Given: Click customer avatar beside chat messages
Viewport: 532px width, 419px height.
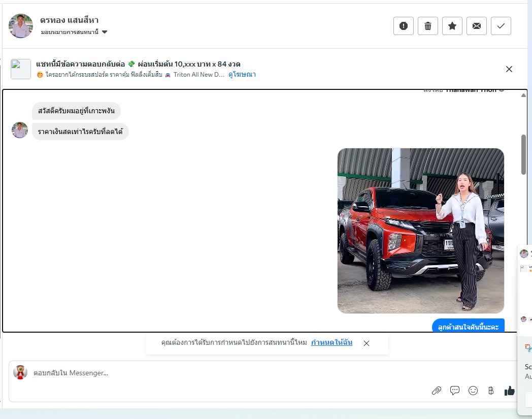Looking at the screenshot, I should coord(20,130).
